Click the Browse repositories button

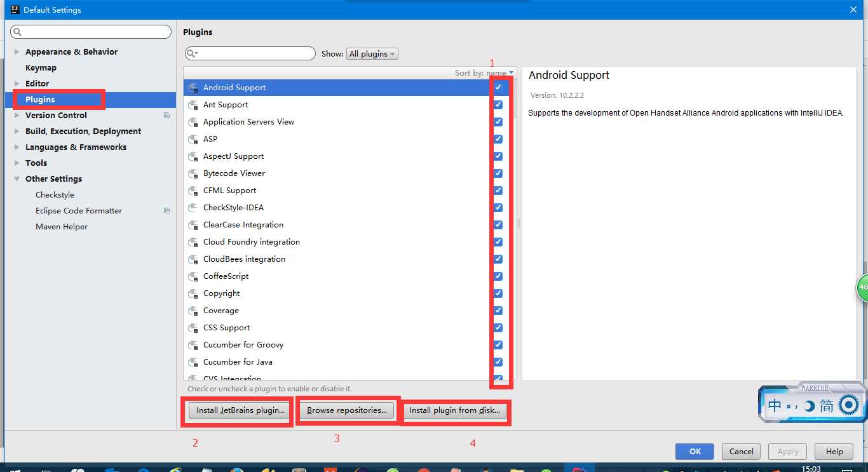point(347,410)
